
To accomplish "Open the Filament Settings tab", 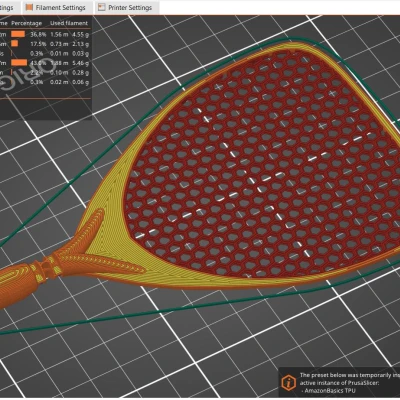I will tap(56, 7).
